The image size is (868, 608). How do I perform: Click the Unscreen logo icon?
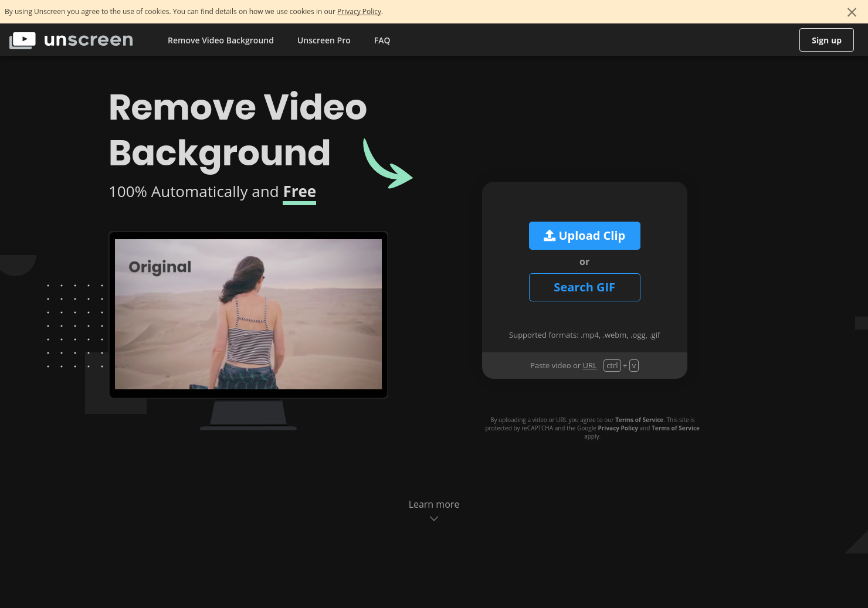tap(22, 40)
